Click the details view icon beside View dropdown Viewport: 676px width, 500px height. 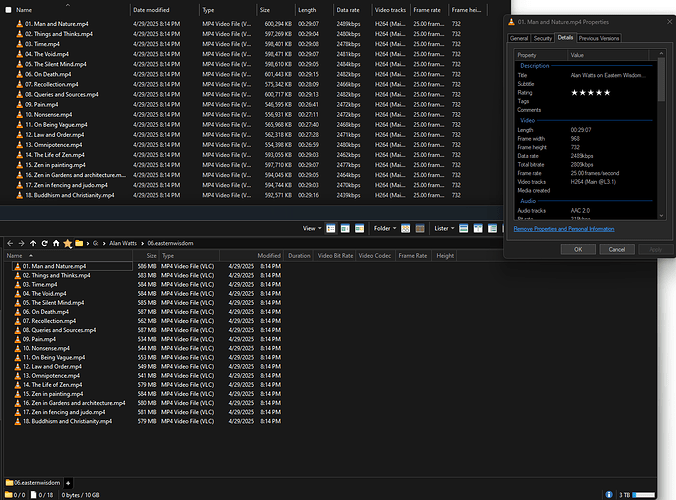[x=331, y=228]
